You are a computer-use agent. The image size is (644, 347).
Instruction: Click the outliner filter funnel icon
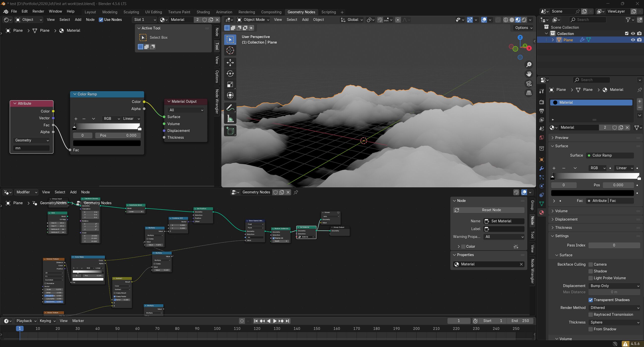click(628, 20)
